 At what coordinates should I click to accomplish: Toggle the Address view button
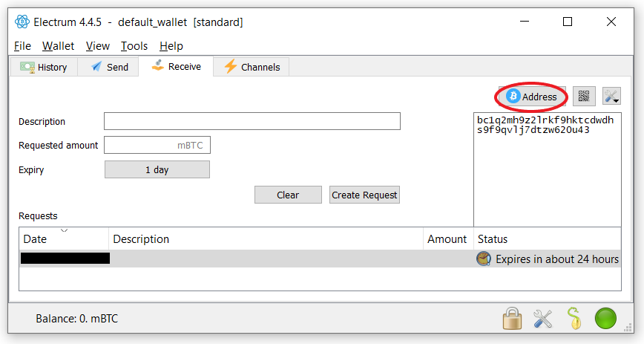pos(532,97)
